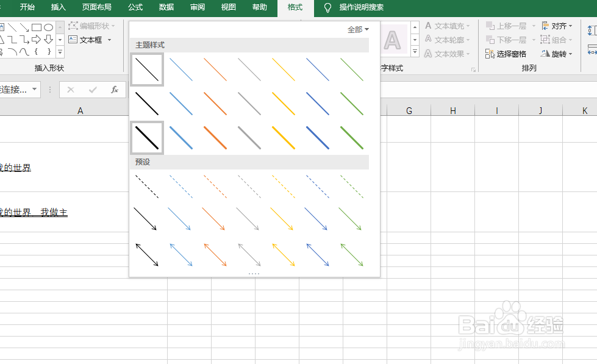
Task: Open the 组合 group dropdown
Action: (557, 40)
